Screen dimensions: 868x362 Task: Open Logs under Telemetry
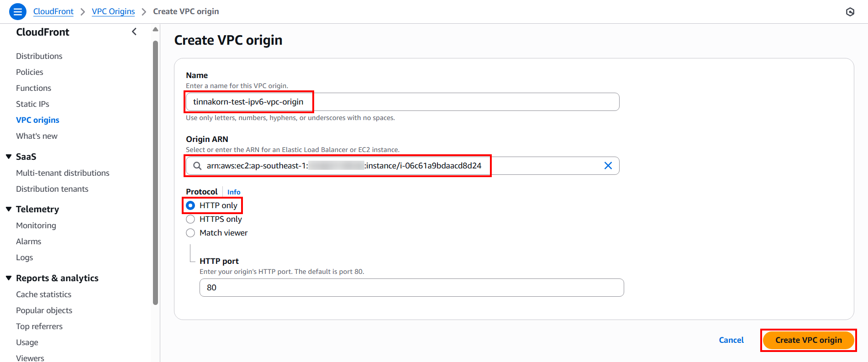tap(25, 257)
